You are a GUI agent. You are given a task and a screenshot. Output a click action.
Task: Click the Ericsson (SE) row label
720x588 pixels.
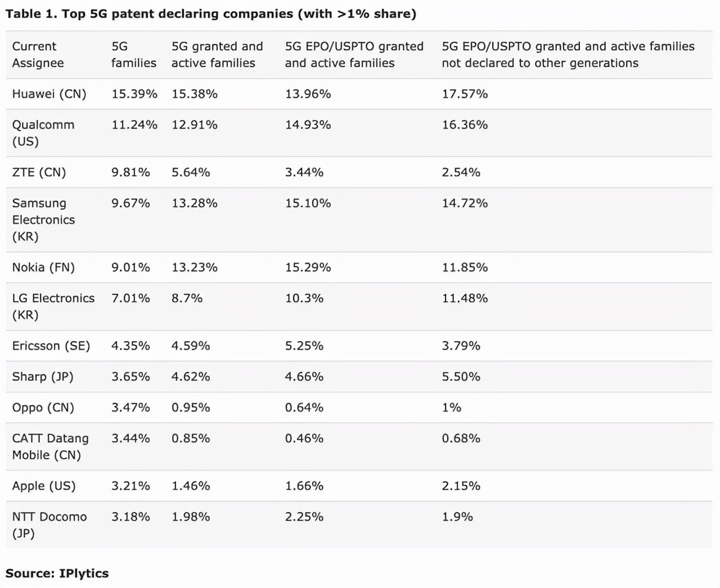[x=51, y=346]
